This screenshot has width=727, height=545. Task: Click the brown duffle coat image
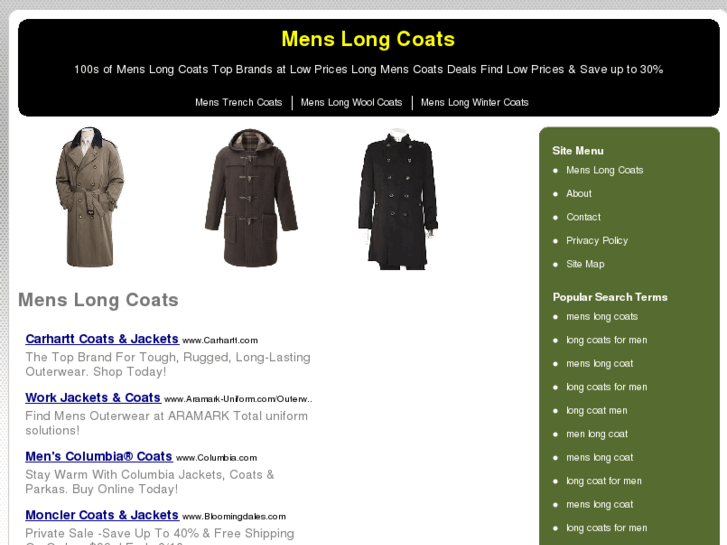click(x=251, y=198)
